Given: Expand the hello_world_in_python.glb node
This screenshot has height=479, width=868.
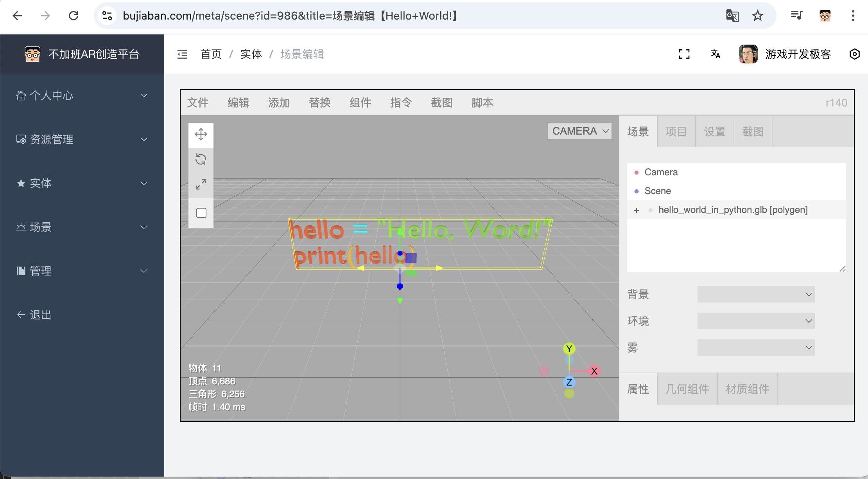Looking at the screenshot, I should tap(637, 210).
